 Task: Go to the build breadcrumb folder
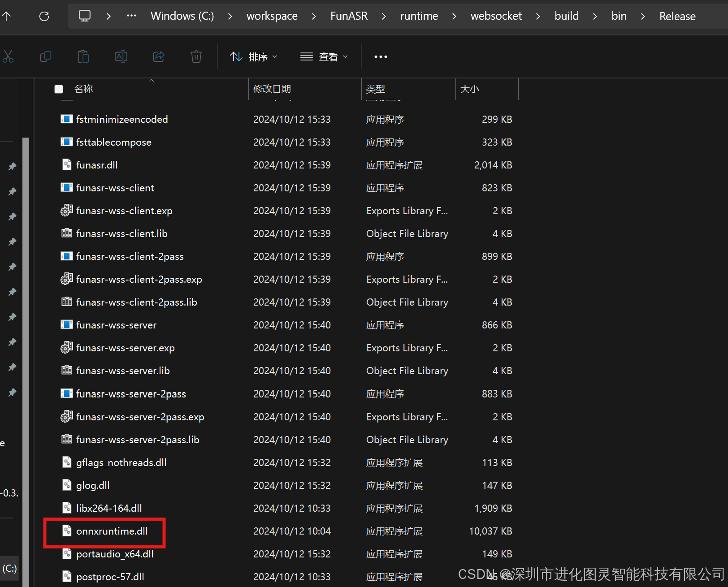[x=567, y=16]
